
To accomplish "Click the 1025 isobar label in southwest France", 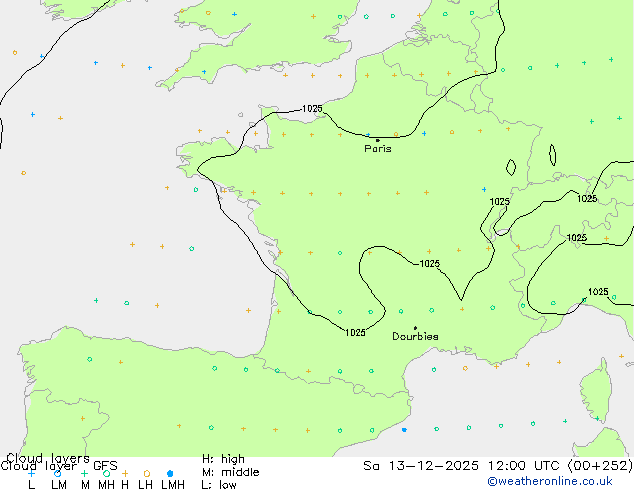I will pyautogui.click(x=355, y=332).
